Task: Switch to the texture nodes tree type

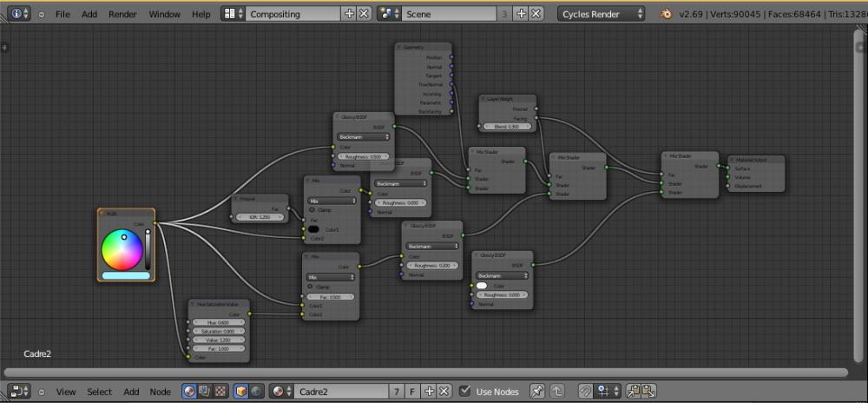Action: (x=220, y=392)
